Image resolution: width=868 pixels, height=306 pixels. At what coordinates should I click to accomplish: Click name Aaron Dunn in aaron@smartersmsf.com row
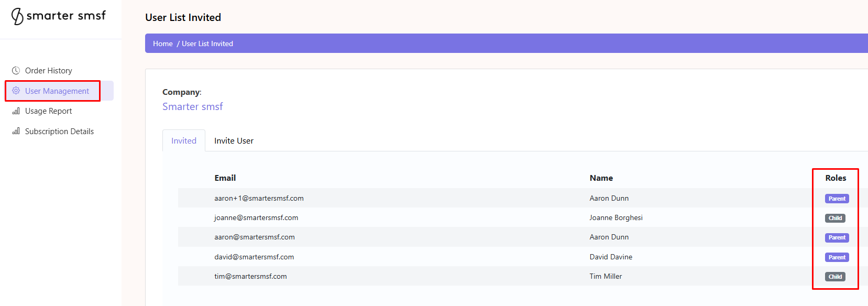(x=609, y=237)
